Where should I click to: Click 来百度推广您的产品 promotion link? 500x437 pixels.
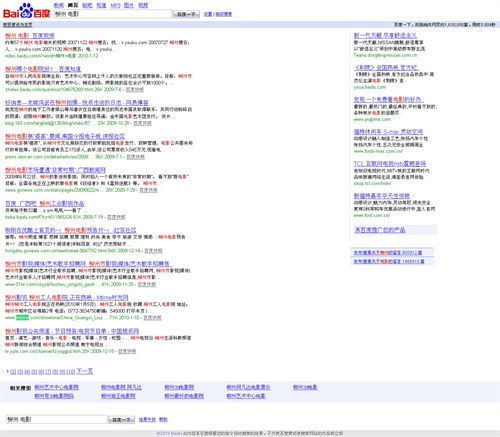coord(380,230)
